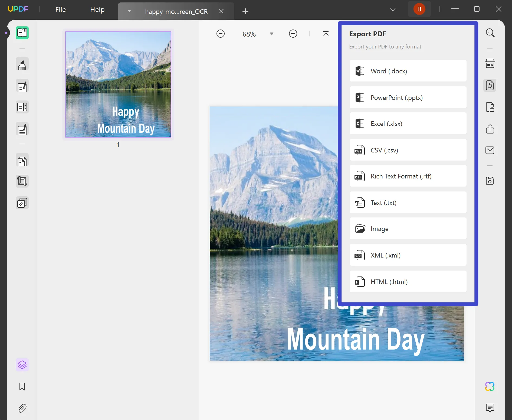Click the Share file icon
512x420 pixels.
click(490, 129)
